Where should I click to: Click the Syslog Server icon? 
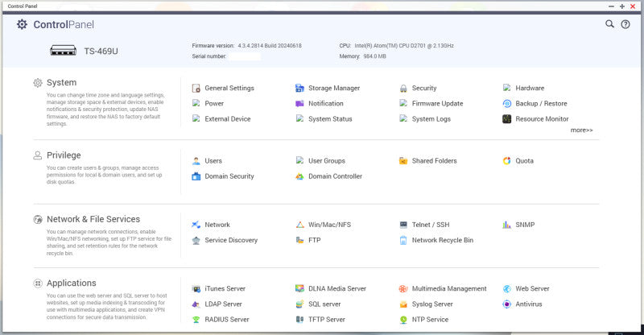[x=403, y=304]
